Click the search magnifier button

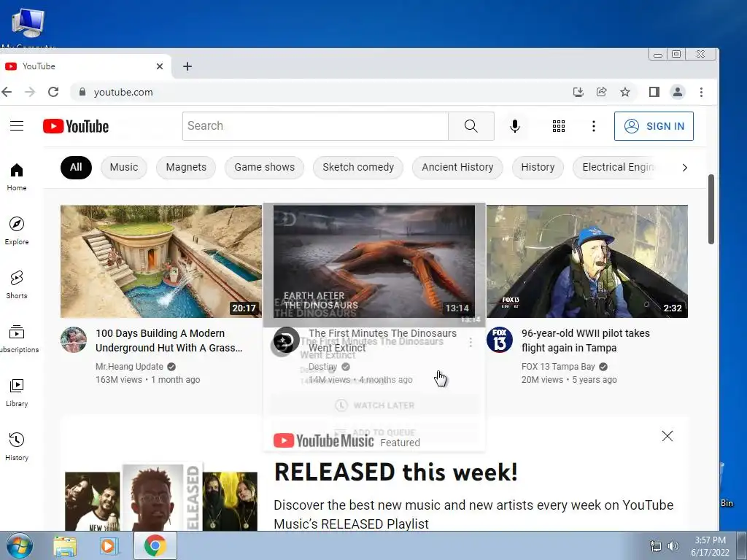coord(471,126)
